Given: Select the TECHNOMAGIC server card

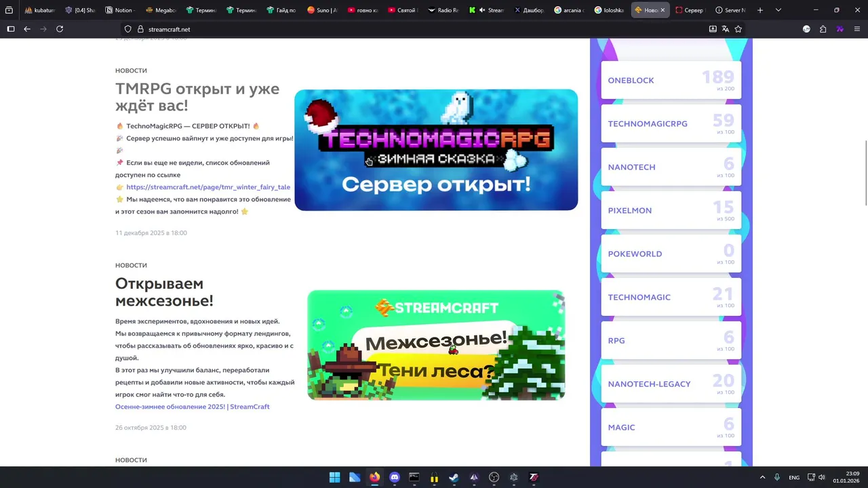Looking at the screenshot, I should [x=671, y=297].
